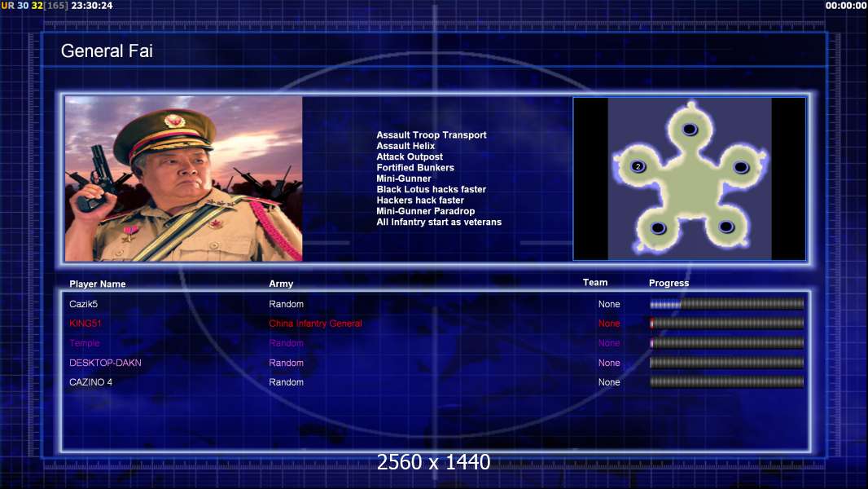Click Temple's loading progress bar

click(727, 343)
